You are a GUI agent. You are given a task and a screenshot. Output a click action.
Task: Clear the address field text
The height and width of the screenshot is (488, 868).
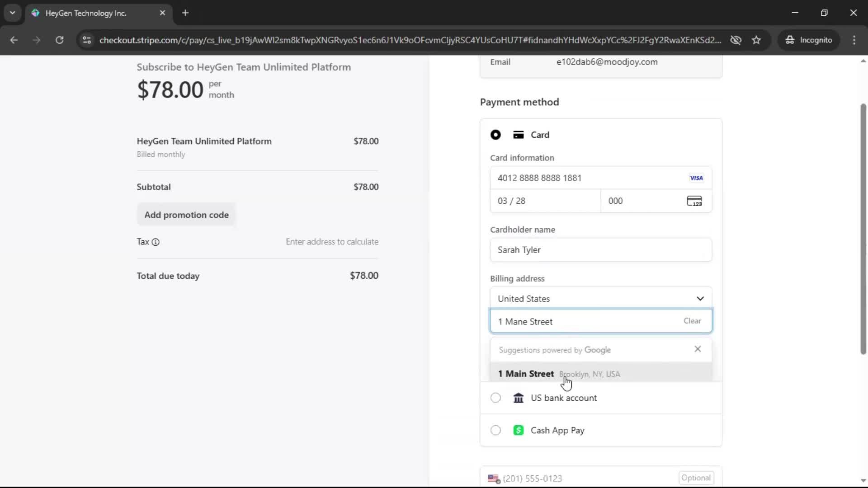coord(692,321)
